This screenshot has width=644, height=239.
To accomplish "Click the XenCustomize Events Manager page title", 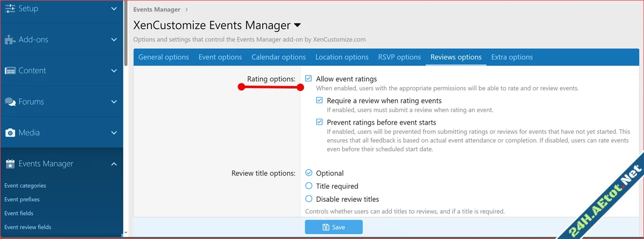I will pyautogui.click(x=212, y=25).
